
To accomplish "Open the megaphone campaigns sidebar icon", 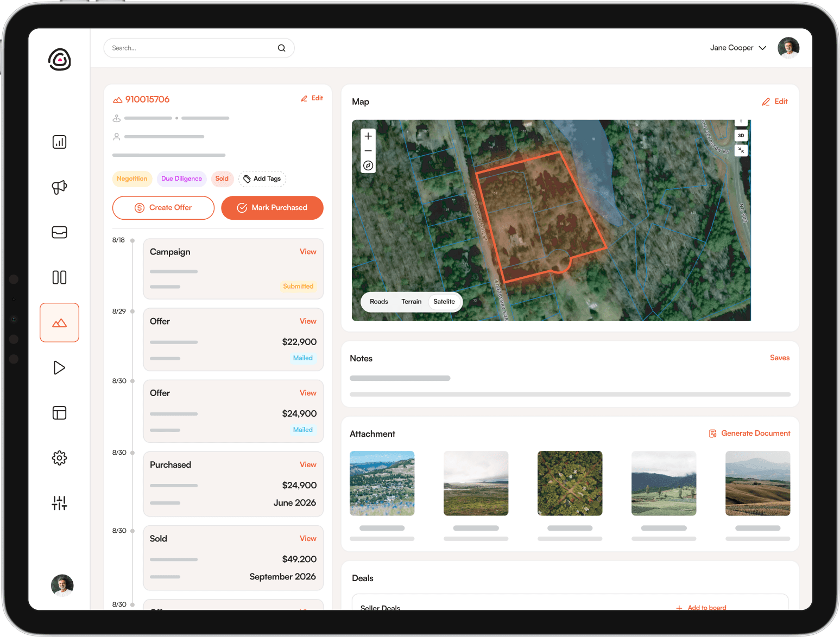I will click(59, 187).
